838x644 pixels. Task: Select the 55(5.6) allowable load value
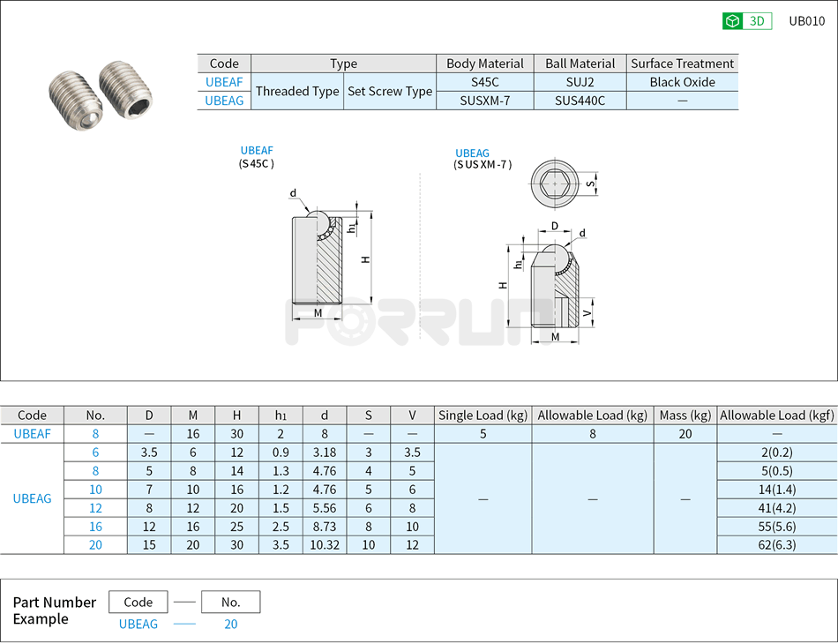776,527
